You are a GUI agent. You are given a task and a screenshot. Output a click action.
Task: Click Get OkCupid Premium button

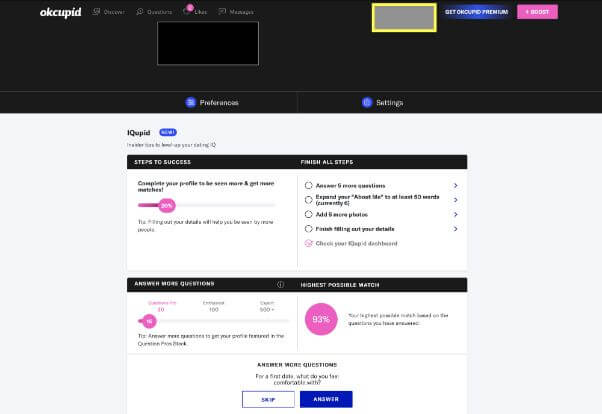tap(476, 12)
